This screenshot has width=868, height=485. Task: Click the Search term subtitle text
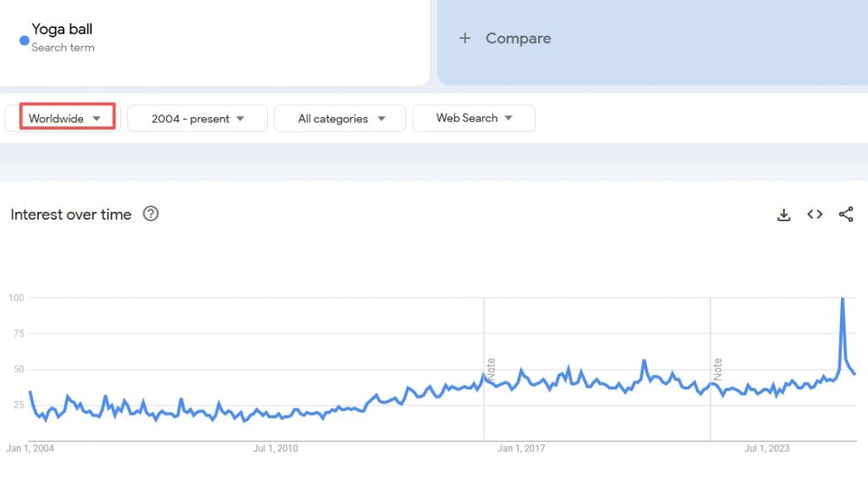(x=63, y=47)
